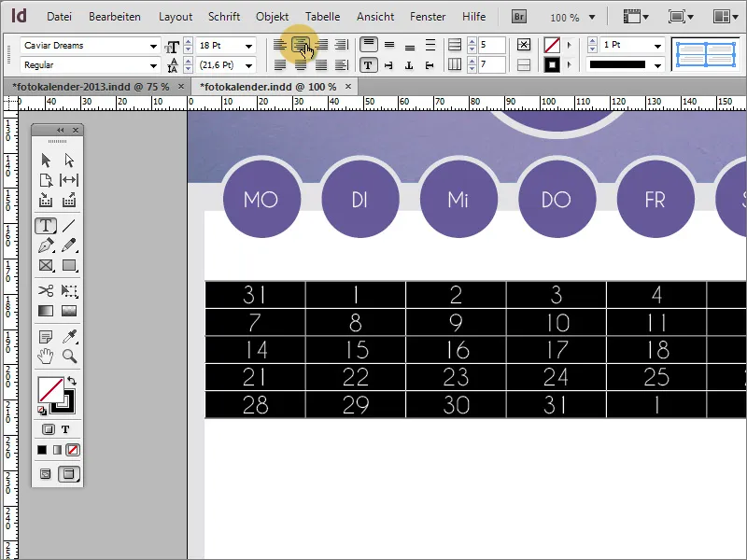Center cell text vertically
The image size is (747, 560).
pyautogui.click(x=389, y=45)
